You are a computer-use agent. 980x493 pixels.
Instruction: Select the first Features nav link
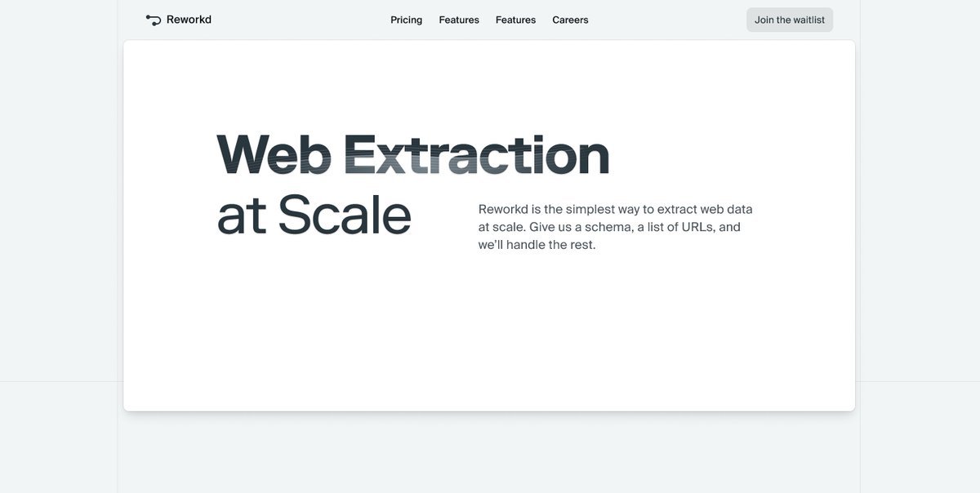[459, 20]
